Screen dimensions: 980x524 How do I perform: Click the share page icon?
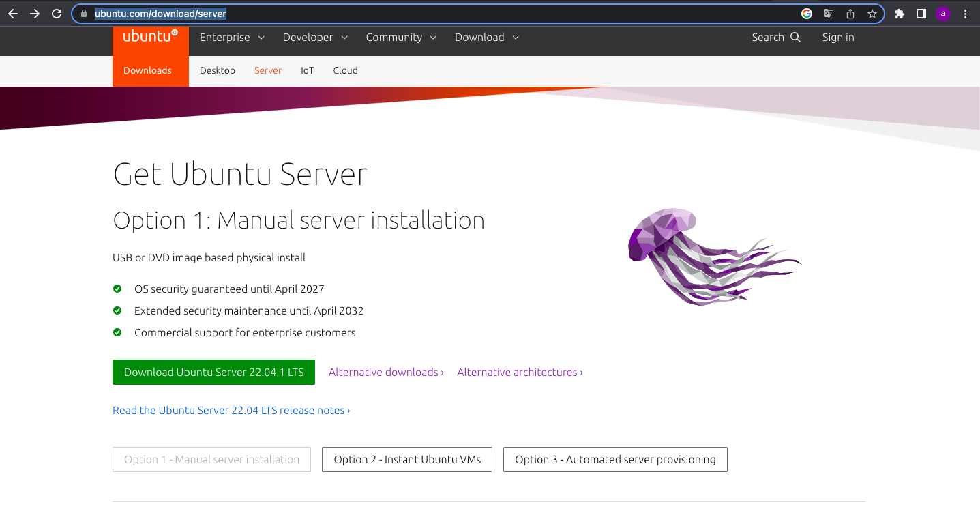[x=850, y=14]
